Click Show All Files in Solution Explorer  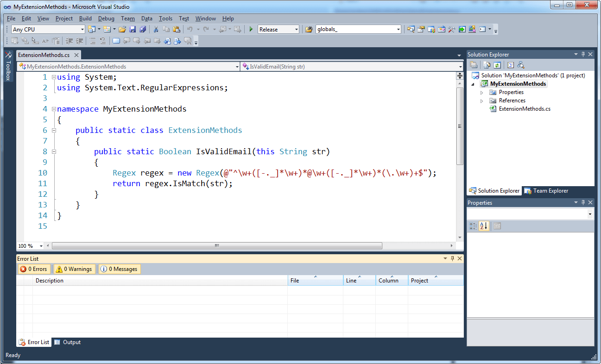click(x=487, y=65)
